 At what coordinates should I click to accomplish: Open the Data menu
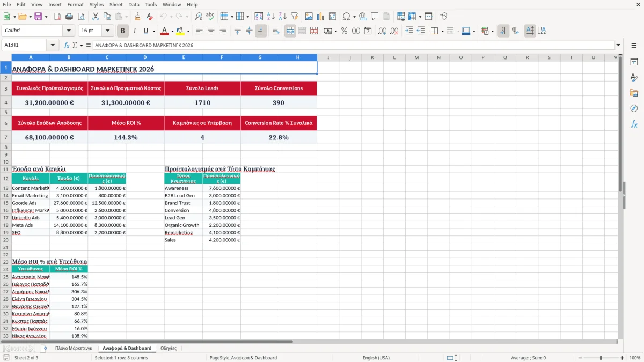coord(134,4)
